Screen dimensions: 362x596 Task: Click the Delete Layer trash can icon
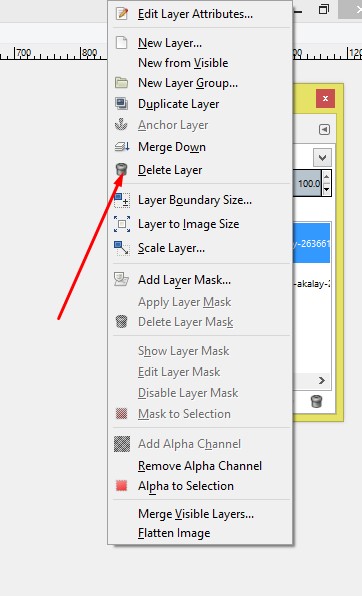(x=121, y=170)
